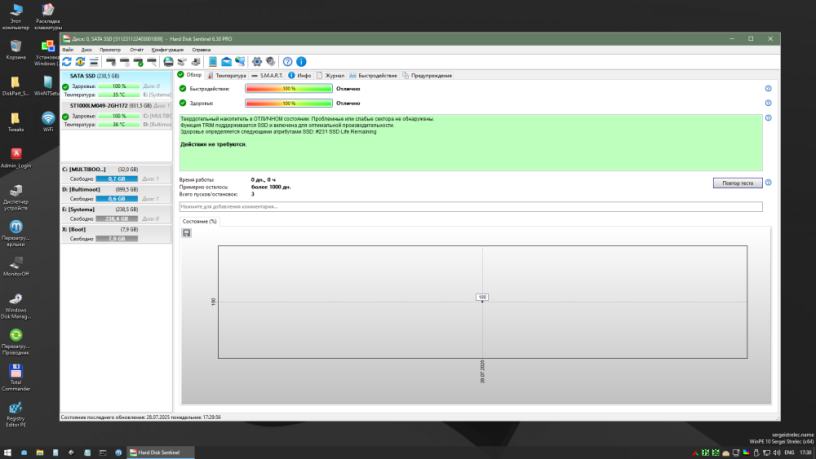Open settings via blue gear toolbar icon
Viewport: 816px width, 459px height.
(x=257, y=62)
